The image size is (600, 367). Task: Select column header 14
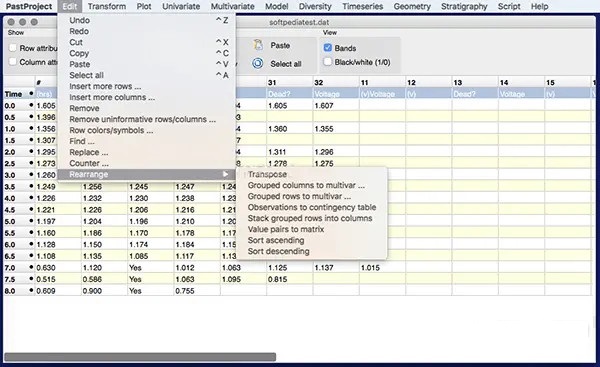click(x=521, y=82)
